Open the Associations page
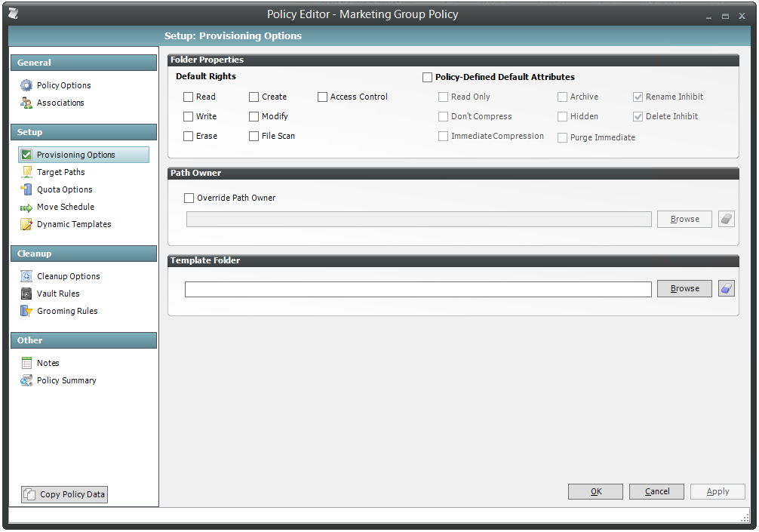Screen dimensions: 759x532 tap(60, 103)
